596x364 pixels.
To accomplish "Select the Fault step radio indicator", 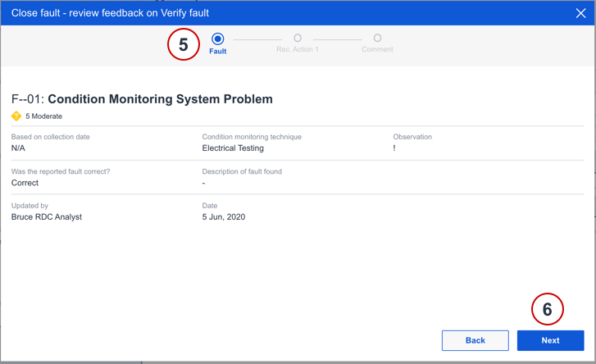I will pyautogui.click(x=218, y=39).
